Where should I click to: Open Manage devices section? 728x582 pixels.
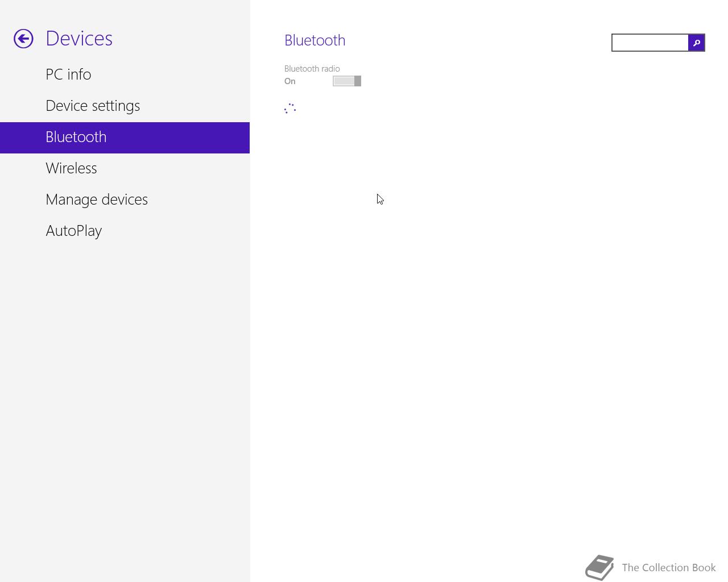click(x=125, y=199)
